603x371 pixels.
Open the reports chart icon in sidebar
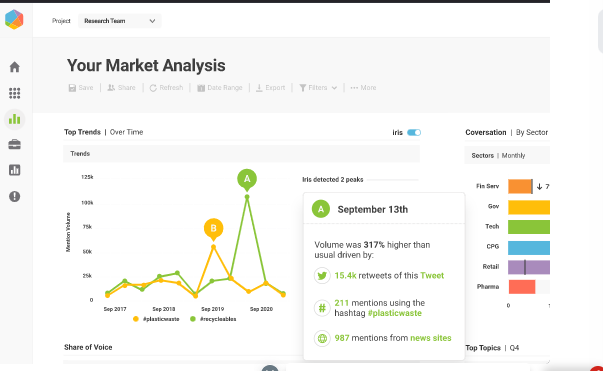point(15,170)
